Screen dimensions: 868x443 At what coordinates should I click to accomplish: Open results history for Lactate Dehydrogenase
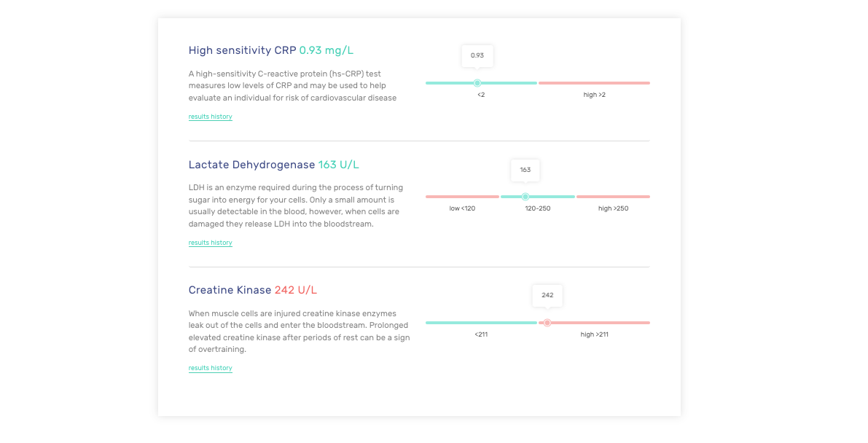click(x=210, y=243)
